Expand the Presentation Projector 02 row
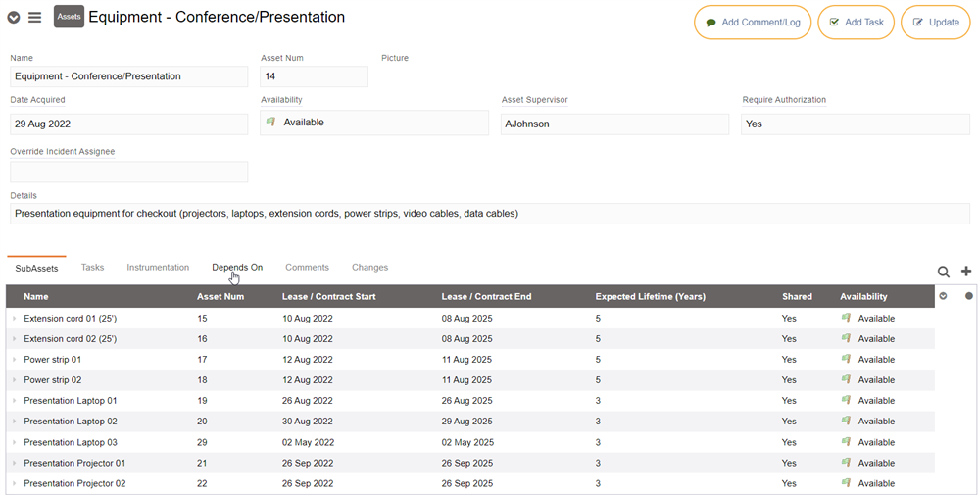The height and width of the screenshot is (497, 980). [14, 483]
